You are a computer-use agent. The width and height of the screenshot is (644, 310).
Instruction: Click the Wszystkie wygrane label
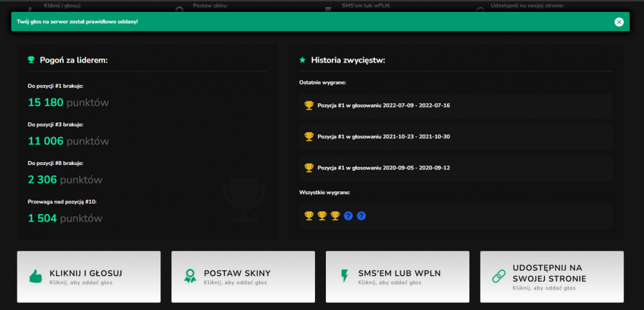point(325,192)
